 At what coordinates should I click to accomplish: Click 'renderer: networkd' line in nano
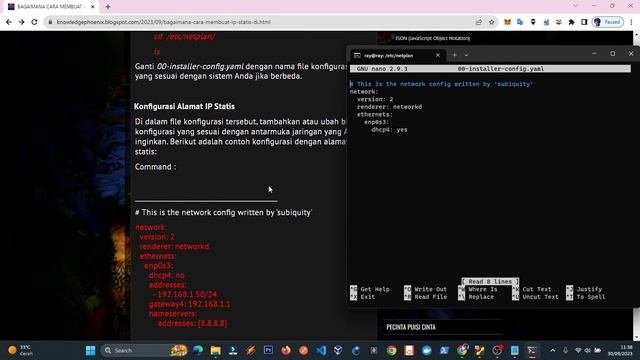tap(389, 107)
